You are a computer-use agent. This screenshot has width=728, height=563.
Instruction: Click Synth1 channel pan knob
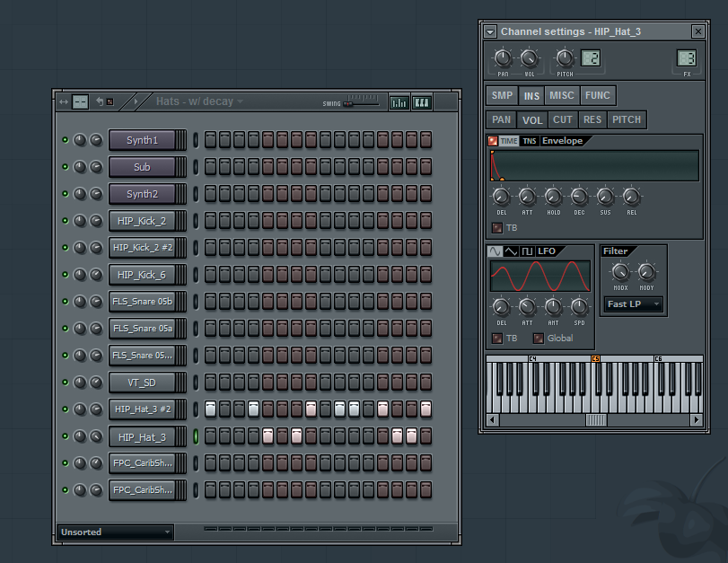80,140
